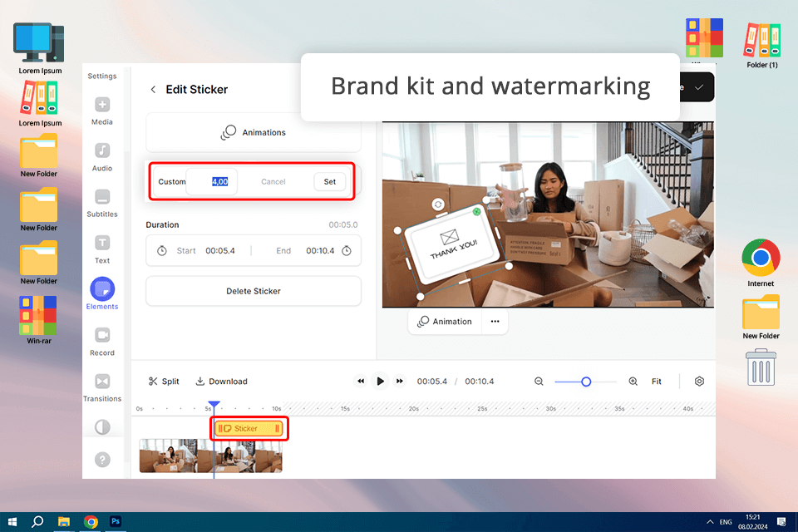Click the Thank You sticker in preview
The image size is (798, 532).
452,245
